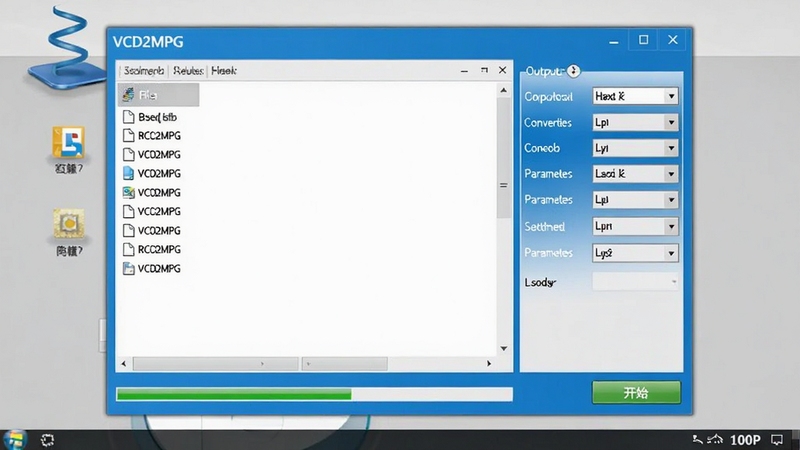
Task: Expand the Converties dropdown
Action: pos(635,122)
